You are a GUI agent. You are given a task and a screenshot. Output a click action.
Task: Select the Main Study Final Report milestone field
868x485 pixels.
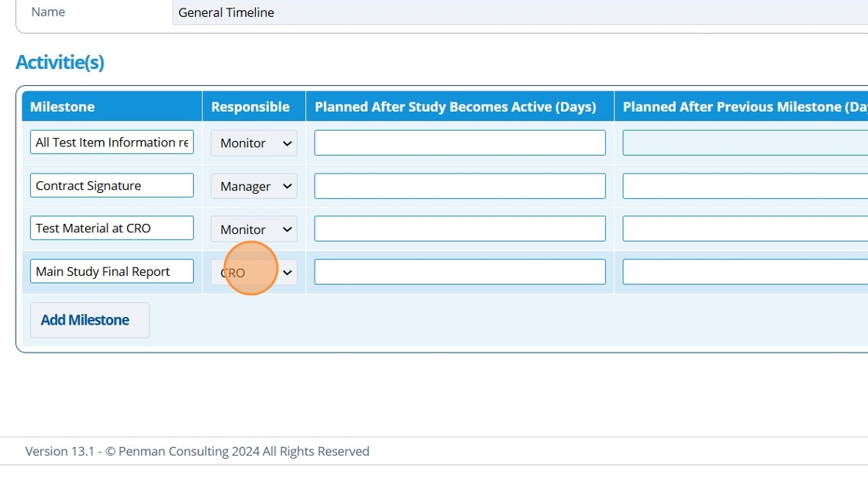point(112,272)
